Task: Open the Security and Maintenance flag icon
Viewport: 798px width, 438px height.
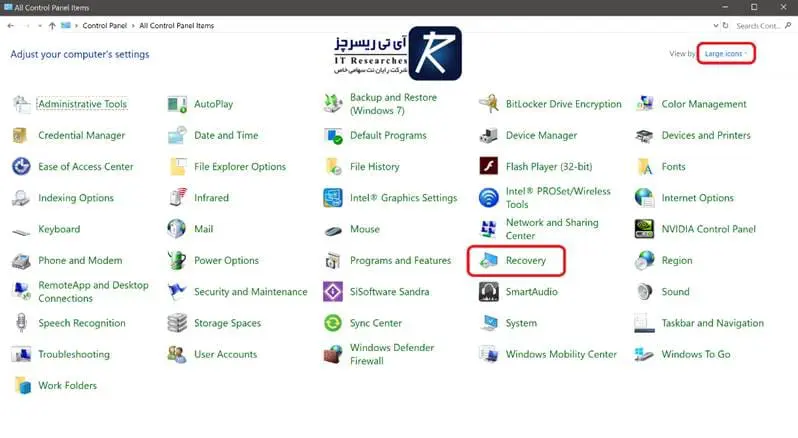Action: tap(177, 292)
